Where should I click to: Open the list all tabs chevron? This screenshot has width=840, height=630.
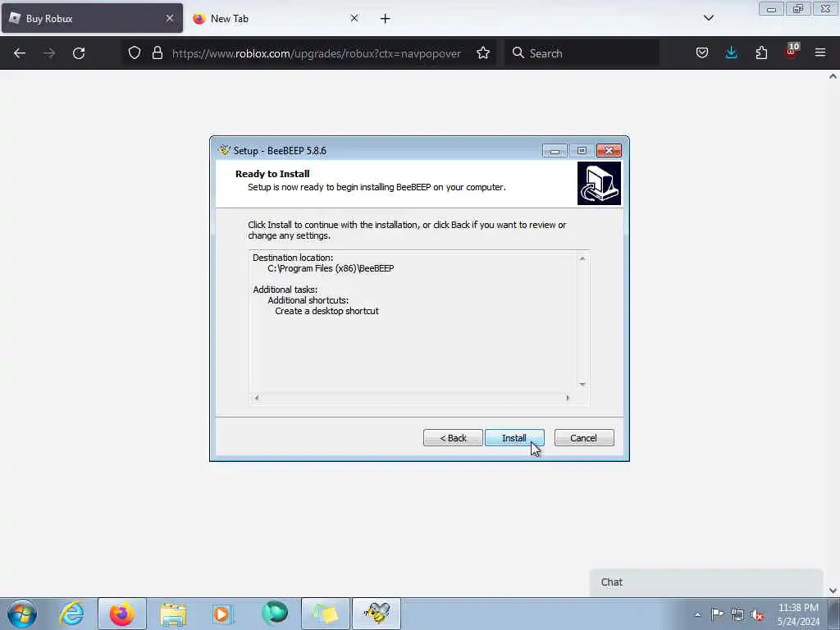click(x=709, y=18)
